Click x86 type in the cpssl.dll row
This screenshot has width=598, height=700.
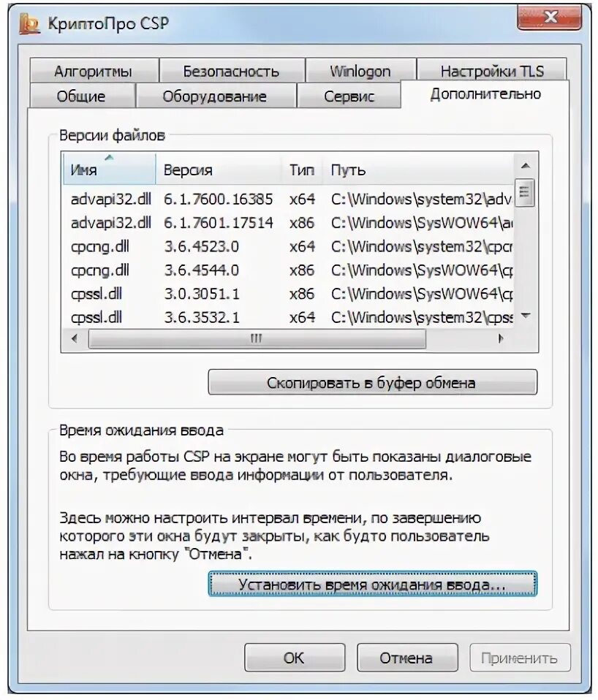(302, 294)
